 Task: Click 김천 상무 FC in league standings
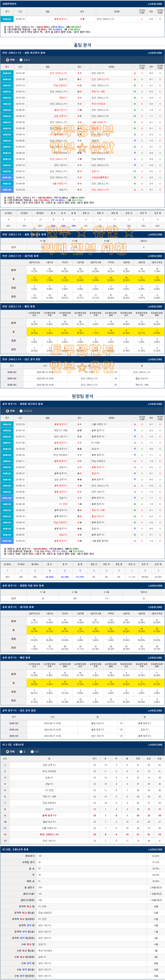[x=49, y=765]
